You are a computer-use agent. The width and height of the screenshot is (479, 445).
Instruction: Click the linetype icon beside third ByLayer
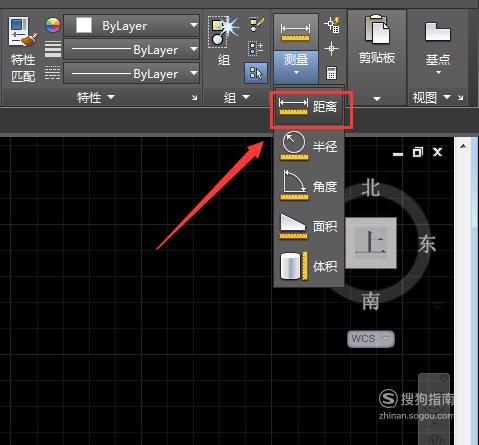[x=53, y=73]
